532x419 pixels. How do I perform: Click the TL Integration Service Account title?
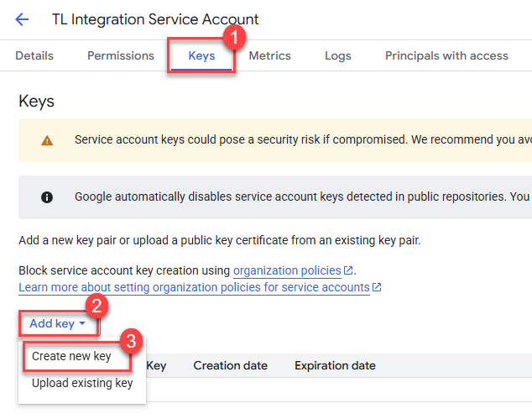(155, 19)
